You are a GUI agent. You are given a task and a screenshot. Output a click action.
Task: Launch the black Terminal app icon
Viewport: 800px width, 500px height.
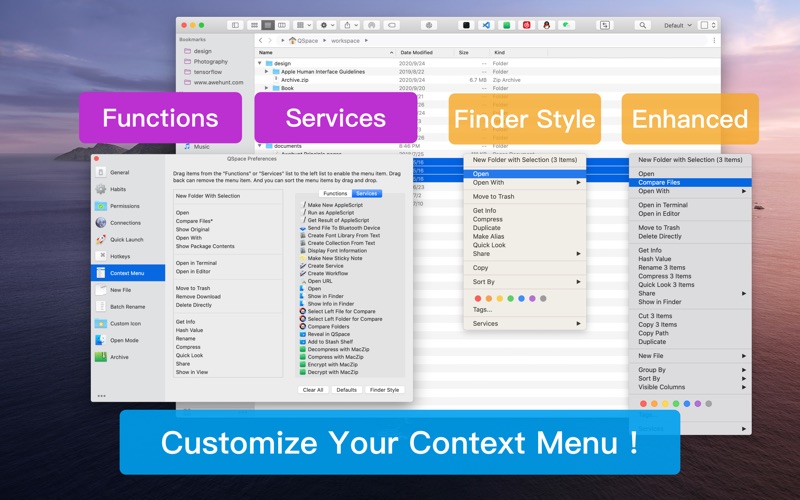pyautogui.click(x=466, y=25)
